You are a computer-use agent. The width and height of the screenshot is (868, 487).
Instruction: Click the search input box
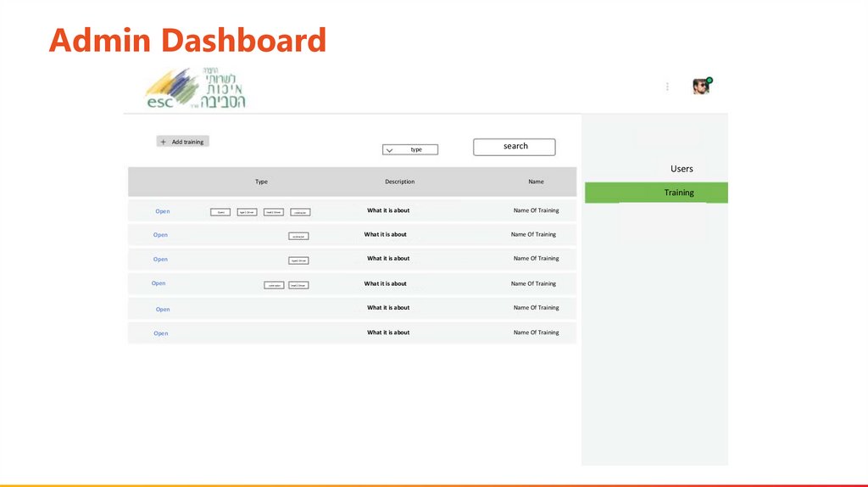tap(515, 147)
